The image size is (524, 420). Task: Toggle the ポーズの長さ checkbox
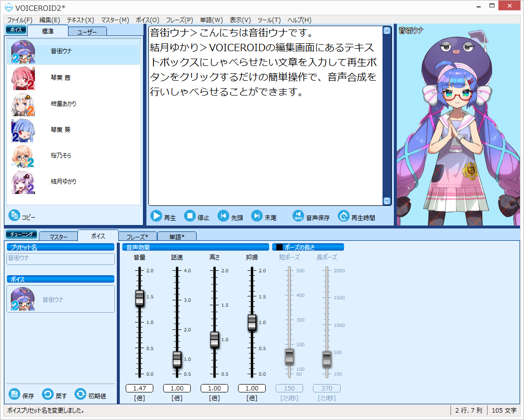click(x=279, y=247)
